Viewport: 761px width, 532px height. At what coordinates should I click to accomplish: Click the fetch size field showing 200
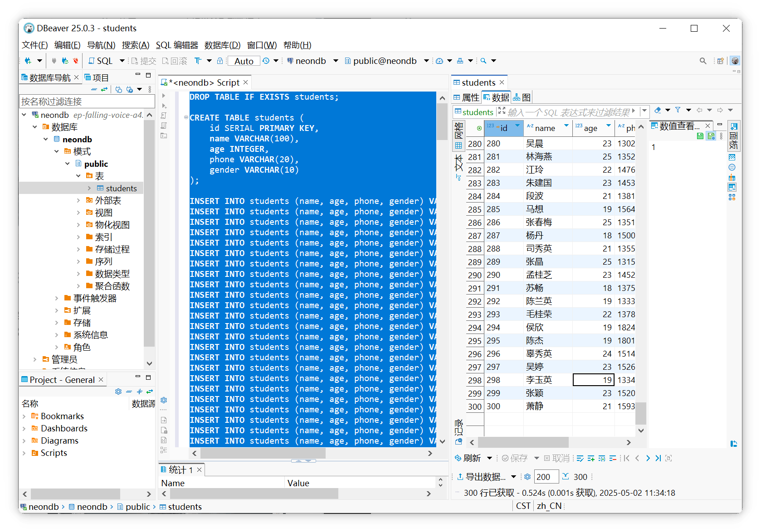point(546,477)
